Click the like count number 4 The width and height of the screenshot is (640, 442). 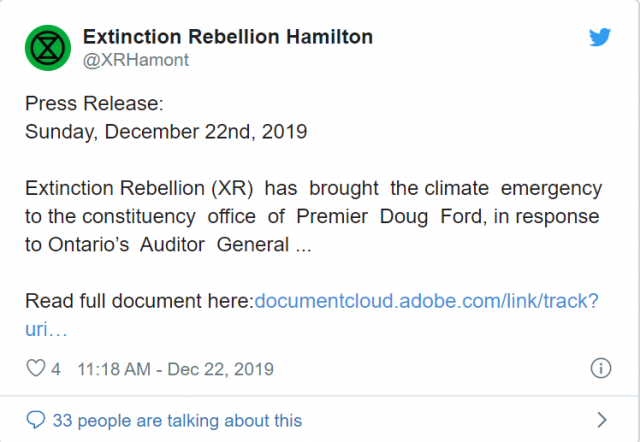pos(56,369)
